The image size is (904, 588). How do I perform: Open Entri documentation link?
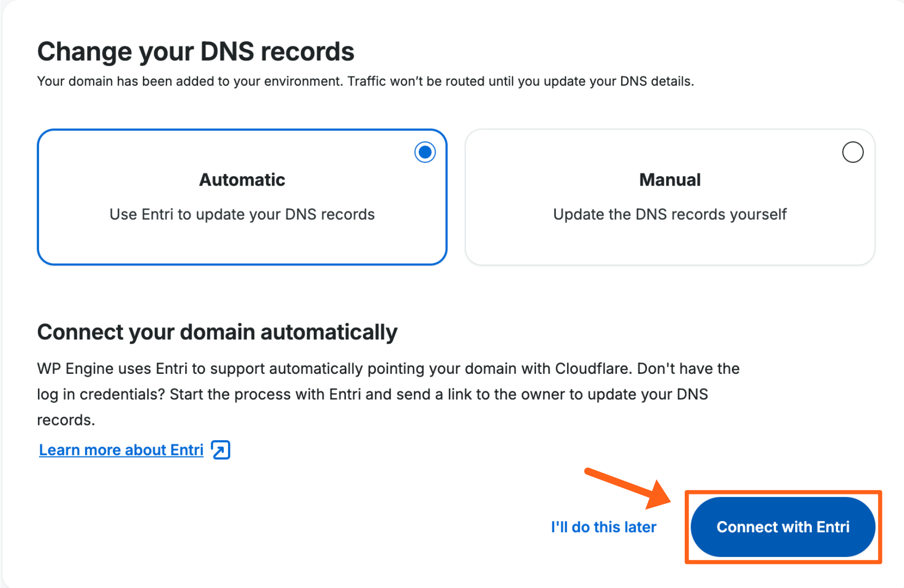[121, 450]
